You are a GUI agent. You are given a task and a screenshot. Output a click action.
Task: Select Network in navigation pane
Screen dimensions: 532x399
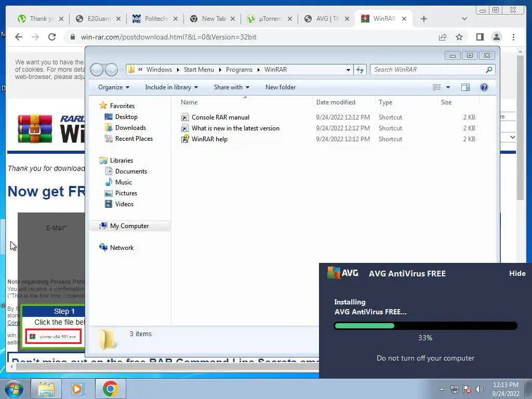pyautogui.click(x=117, y=248)
